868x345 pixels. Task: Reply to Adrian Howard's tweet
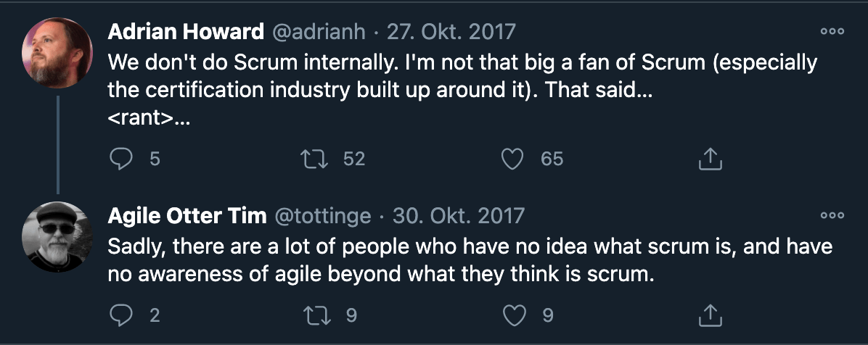click(120, 159)
